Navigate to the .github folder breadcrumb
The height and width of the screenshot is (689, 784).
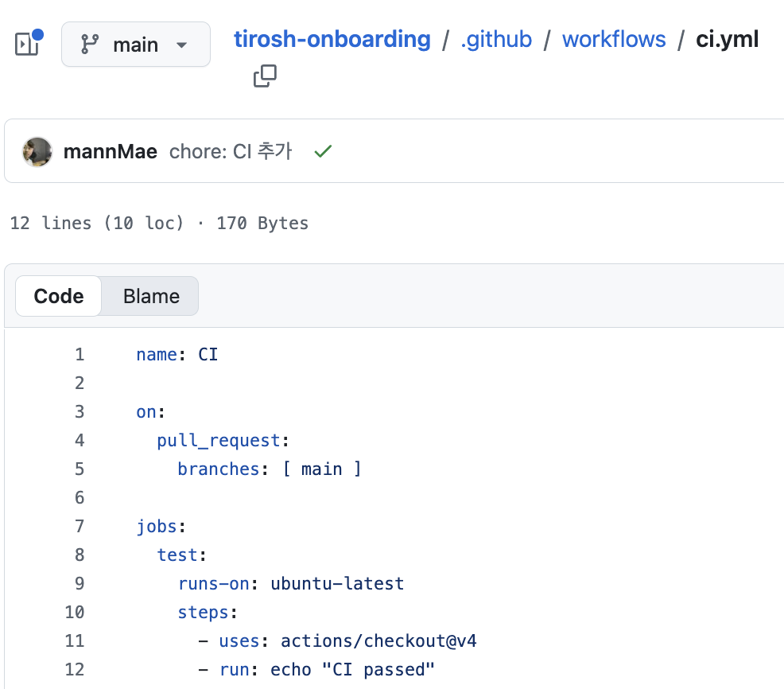point(496,39)
